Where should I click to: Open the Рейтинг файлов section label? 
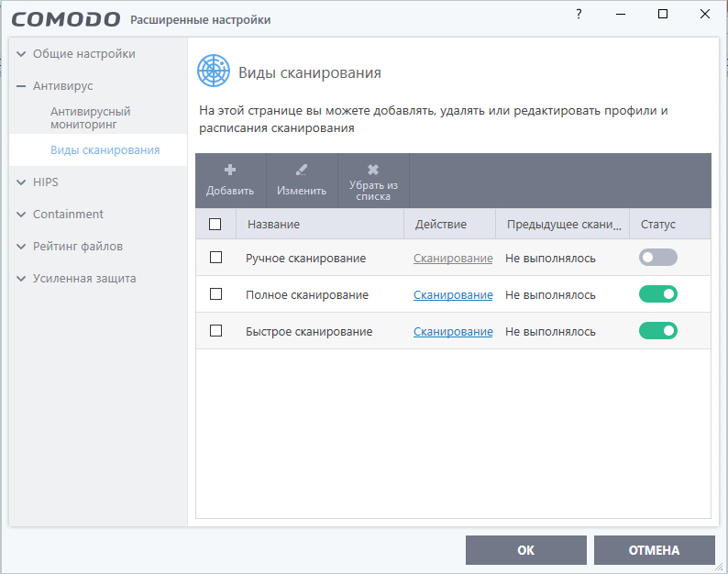tap(78, 246)
